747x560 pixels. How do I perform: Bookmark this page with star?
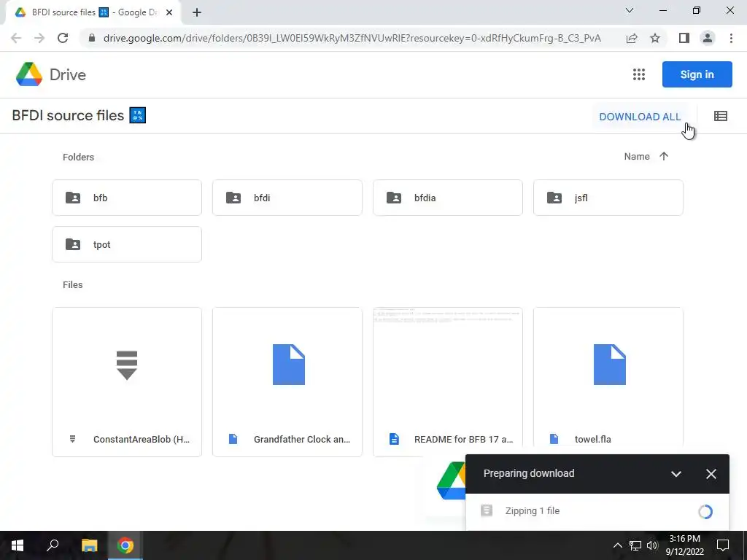coord(655,38)
